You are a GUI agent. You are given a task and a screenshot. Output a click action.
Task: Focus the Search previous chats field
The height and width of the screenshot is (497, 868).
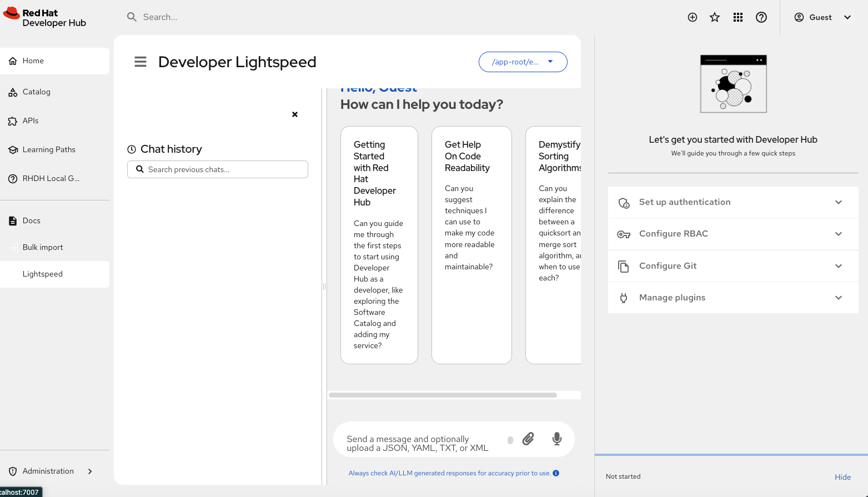tap(223, 169)
